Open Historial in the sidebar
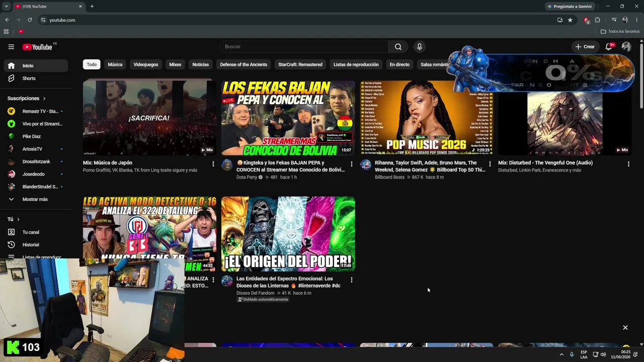Viewport: 644px width, 362px height. click(x=35, y=245)
